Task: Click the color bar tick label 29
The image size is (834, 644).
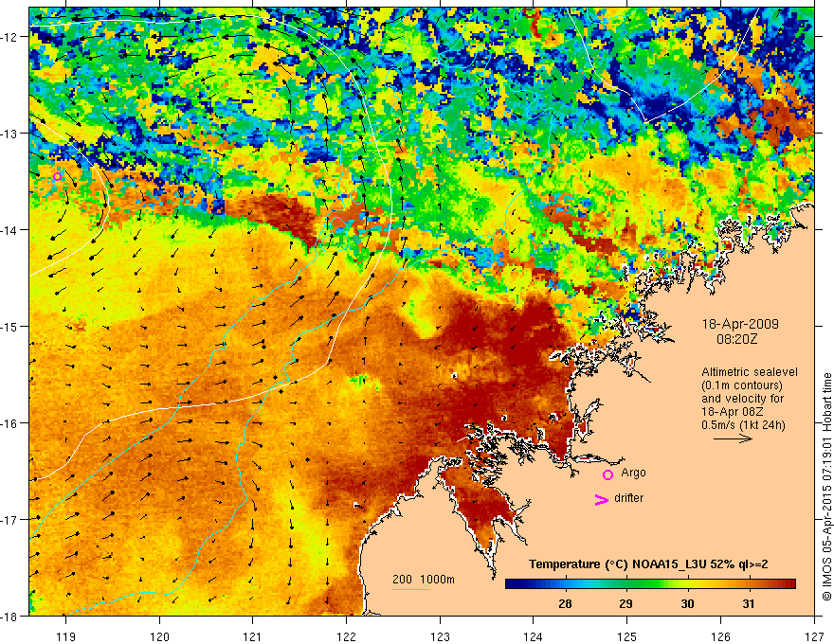Action: [x=626, y=603]
